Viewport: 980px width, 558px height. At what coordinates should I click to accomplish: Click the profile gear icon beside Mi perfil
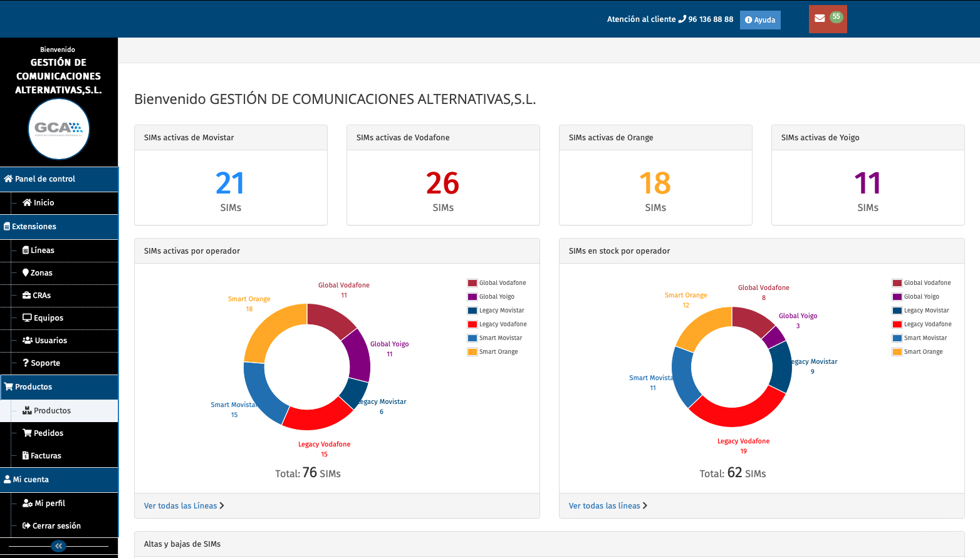28,503
